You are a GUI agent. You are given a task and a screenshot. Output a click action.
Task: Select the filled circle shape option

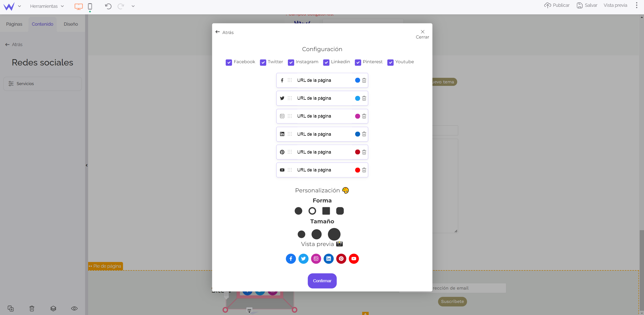click(x=298, y=211)
